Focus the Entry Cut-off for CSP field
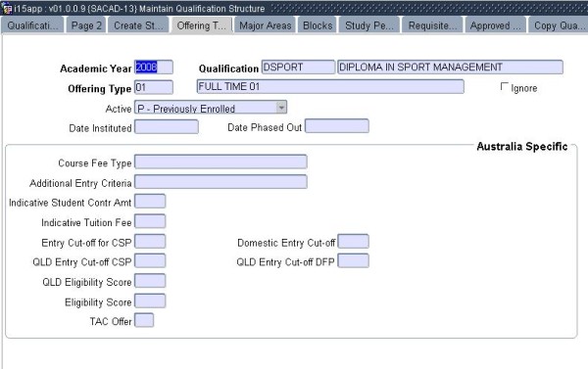The image size is (588, 369). tap(150, 241)
